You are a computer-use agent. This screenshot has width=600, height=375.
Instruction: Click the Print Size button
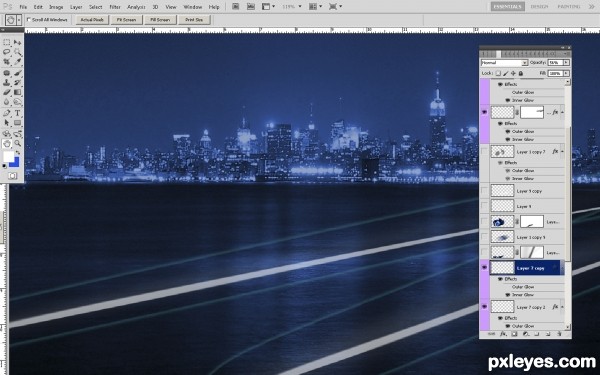coord(194,20)
